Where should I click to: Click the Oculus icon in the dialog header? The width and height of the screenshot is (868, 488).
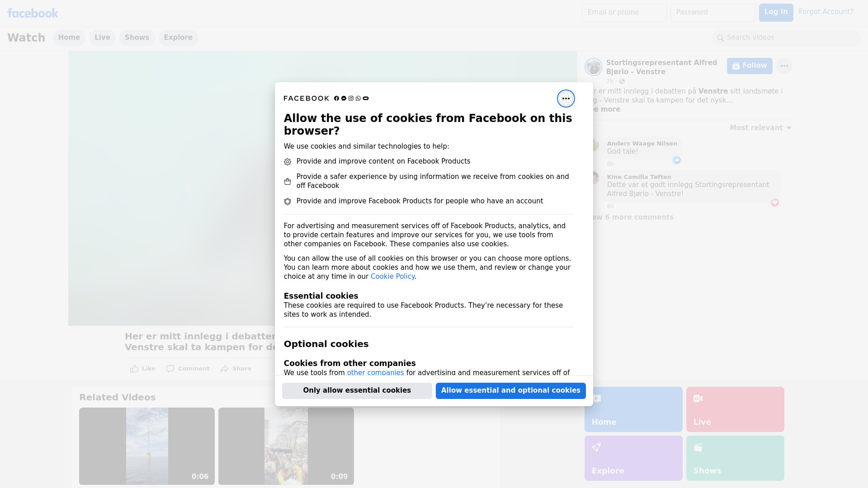[366, 99]
